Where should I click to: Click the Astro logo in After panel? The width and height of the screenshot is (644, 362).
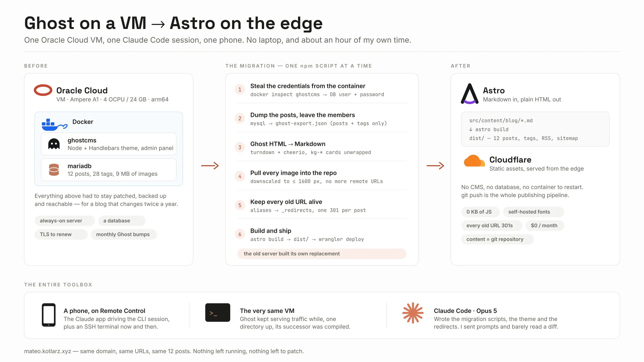(x=470, y=94)
